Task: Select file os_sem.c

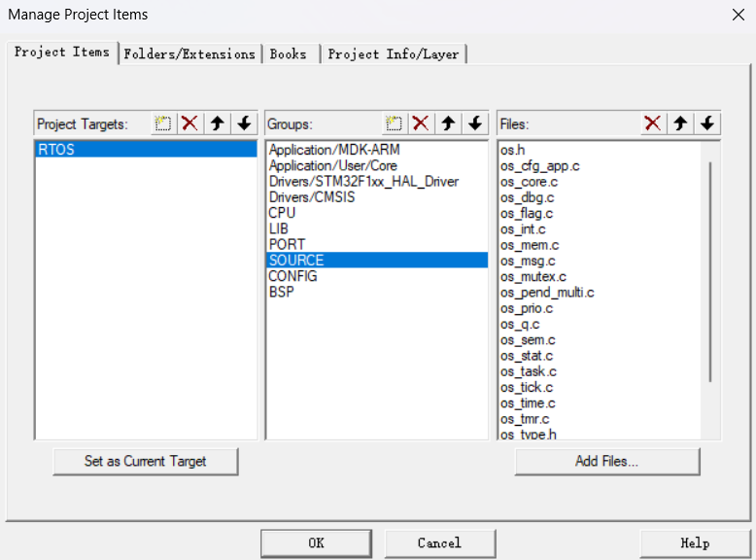Action: coord(600,340)
